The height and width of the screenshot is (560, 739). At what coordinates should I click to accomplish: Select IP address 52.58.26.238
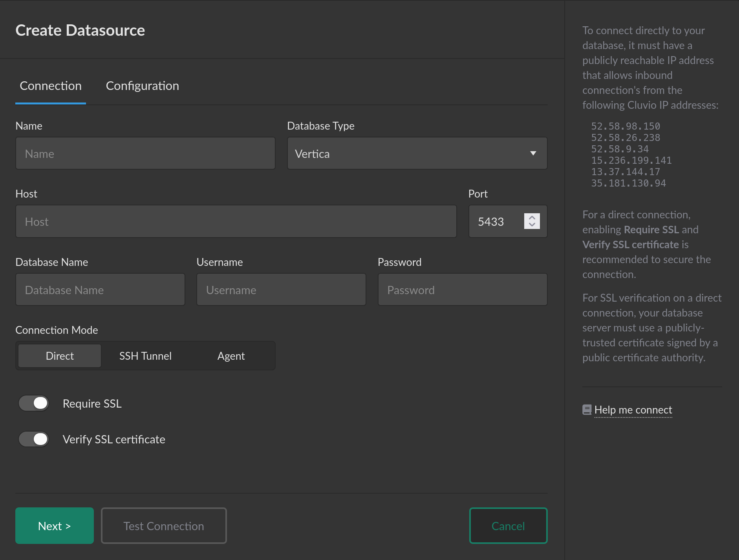coord(626,138)
